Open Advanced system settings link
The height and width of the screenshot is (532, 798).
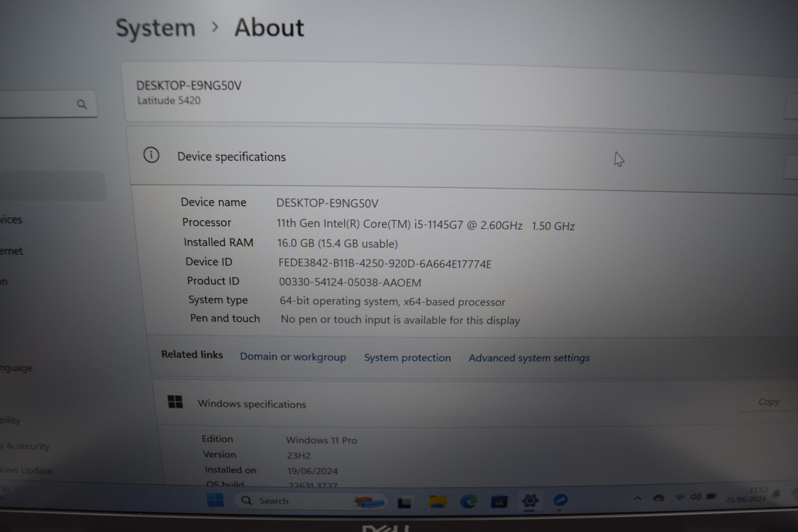click(529, 358)
